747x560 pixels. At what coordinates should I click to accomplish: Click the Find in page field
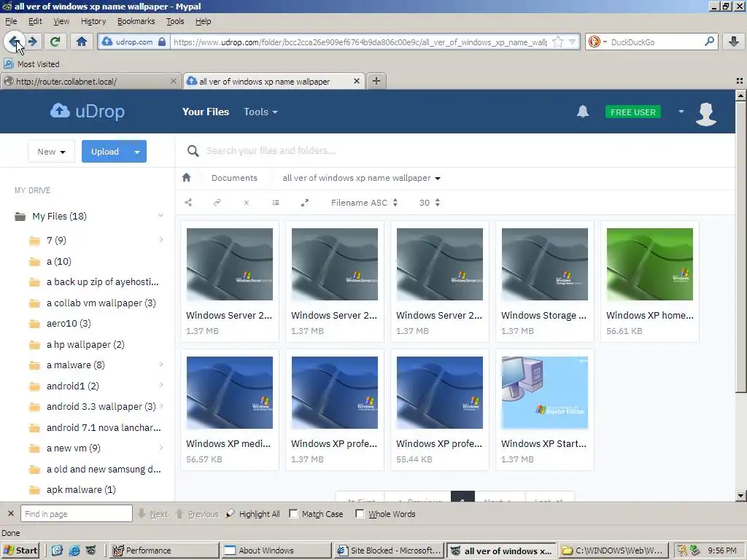click(x=76, y=514)
